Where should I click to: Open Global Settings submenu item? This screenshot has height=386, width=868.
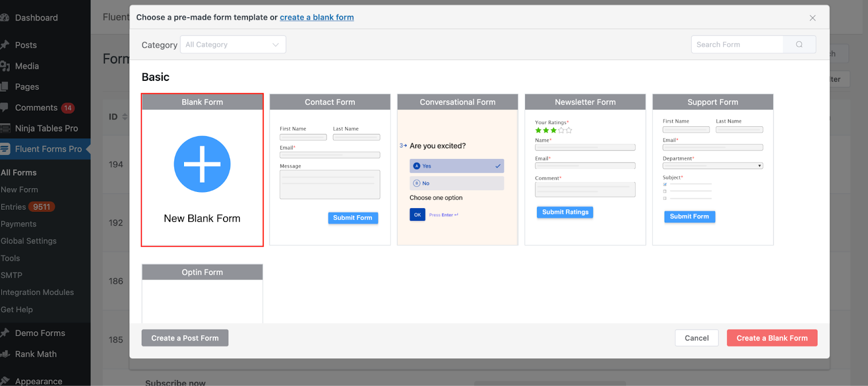[28, 241]
